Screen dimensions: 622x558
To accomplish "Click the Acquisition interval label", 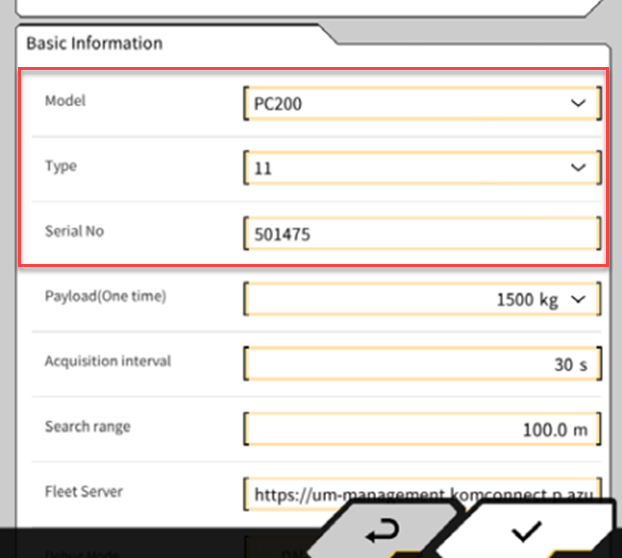I will [x=108, y=361].
